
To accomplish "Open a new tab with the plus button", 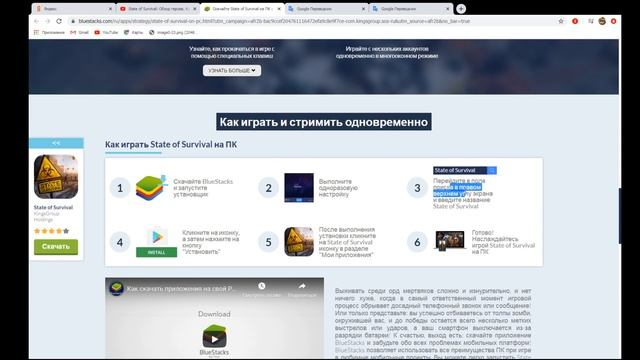I will click(461, 9).
